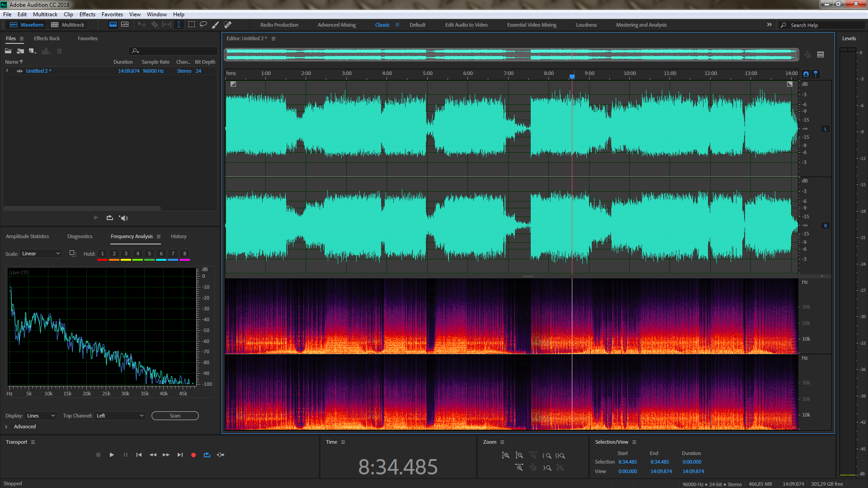Click the Open File folder icon

point(8,51)
